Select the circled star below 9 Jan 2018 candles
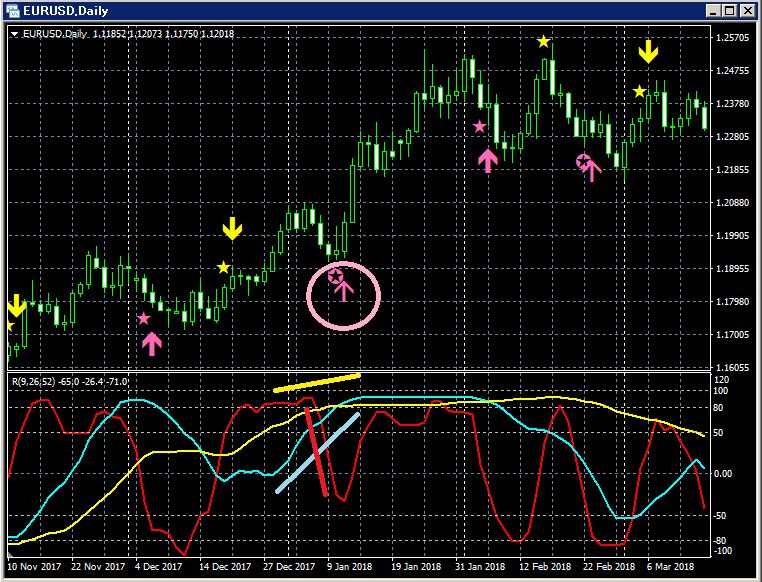 point(335,277)
